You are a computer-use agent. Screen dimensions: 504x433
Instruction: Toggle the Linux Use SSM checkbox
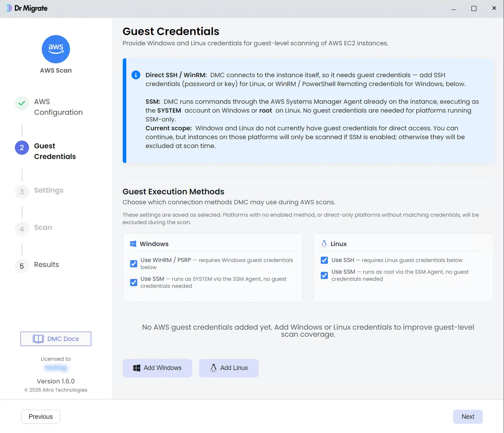[x=324, y=275]
